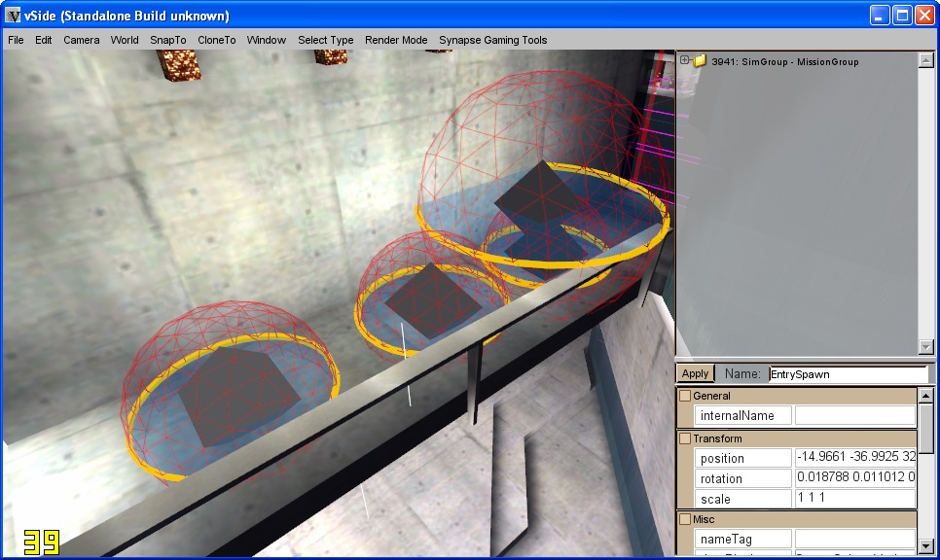Click the vSide application icon in title bar

pos(14,16)
